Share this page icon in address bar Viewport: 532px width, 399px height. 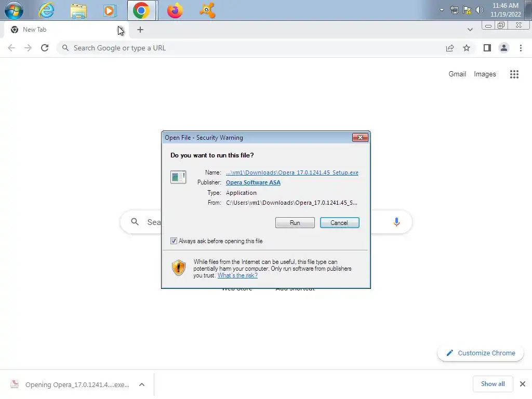[x=450, y=48]
